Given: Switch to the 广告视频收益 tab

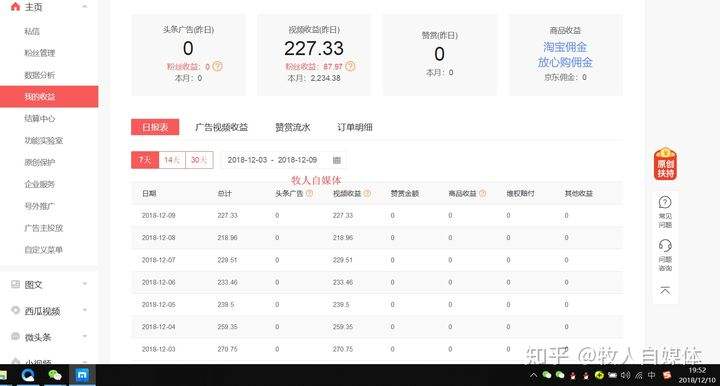Looking at the screenshot, I should pyautogui.click(x=221, y=127).
